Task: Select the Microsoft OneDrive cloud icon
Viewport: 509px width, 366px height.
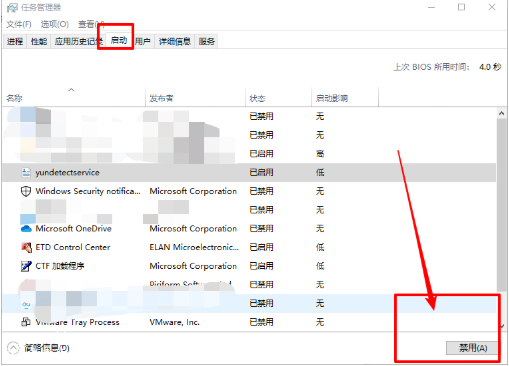Action: [26, 229]
